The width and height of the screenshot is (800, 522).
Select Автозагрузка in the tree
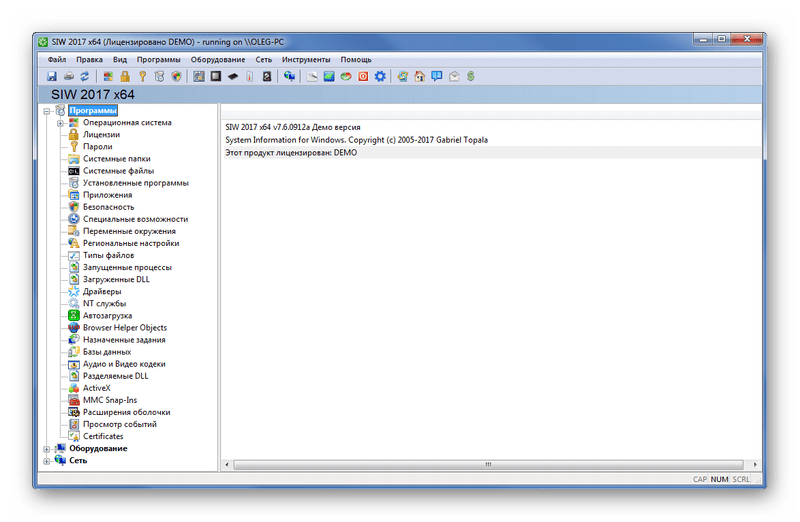(108, 316)
